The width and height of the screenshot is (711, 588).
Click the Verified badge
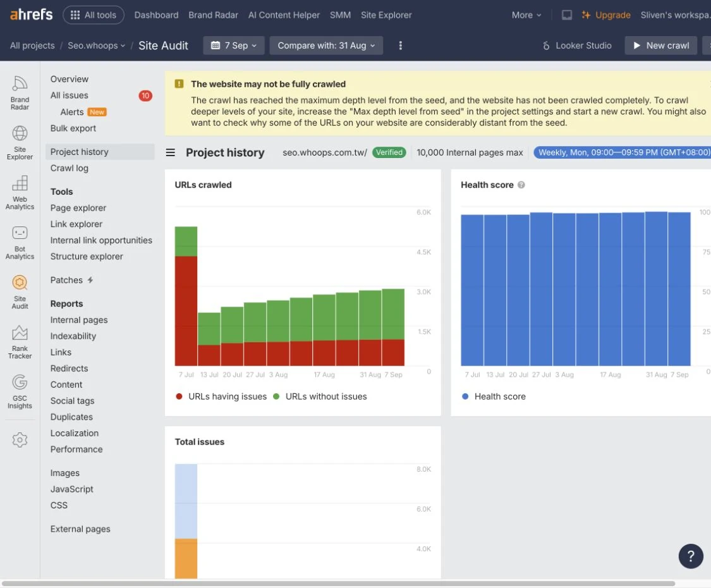389,152
